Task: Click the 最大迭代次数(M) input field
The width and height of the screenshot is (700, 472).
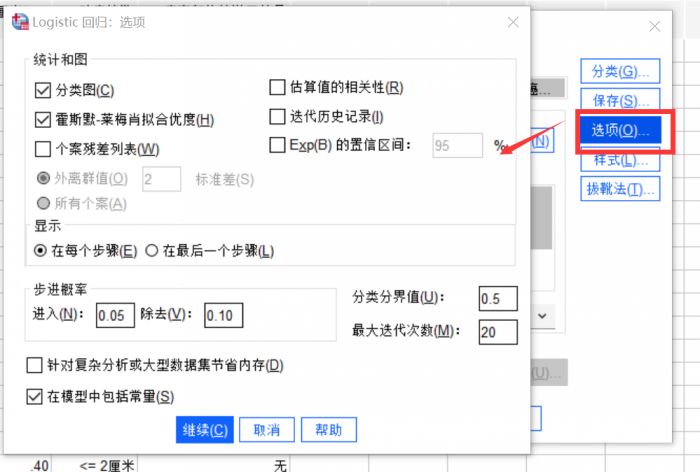Action: click(x=498, y=332)
